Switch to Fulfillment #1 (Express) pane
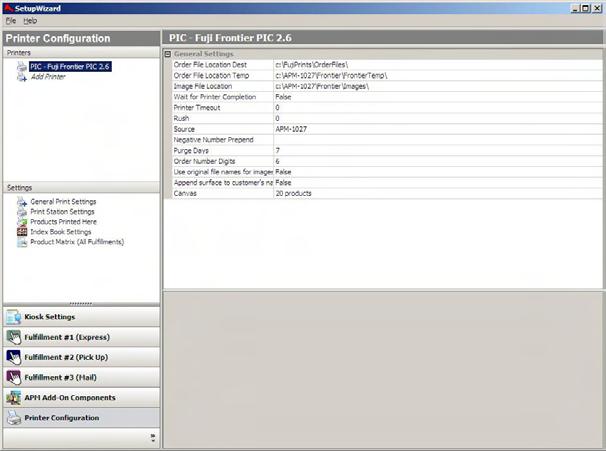The height and width of the screenshot is (451, 606). (x=82, y=337)
